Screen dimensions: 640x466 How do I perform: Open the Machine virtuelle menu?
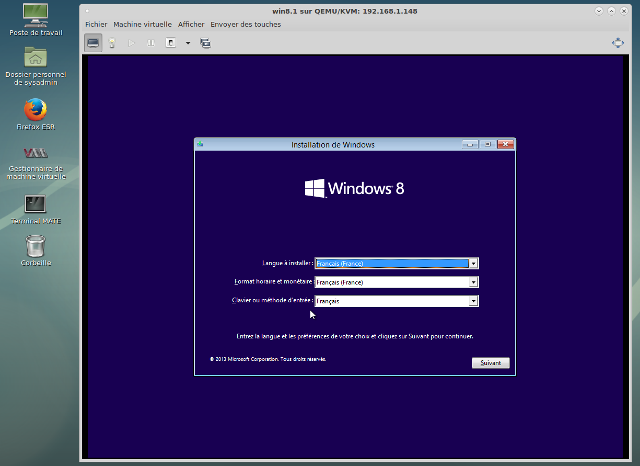point(142,24)
